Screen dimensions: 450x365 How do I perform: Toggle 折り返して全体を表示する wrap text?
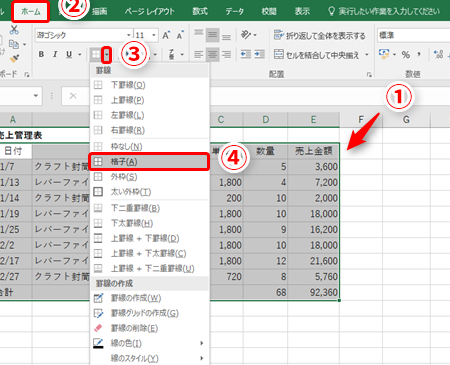coord(320,35)
